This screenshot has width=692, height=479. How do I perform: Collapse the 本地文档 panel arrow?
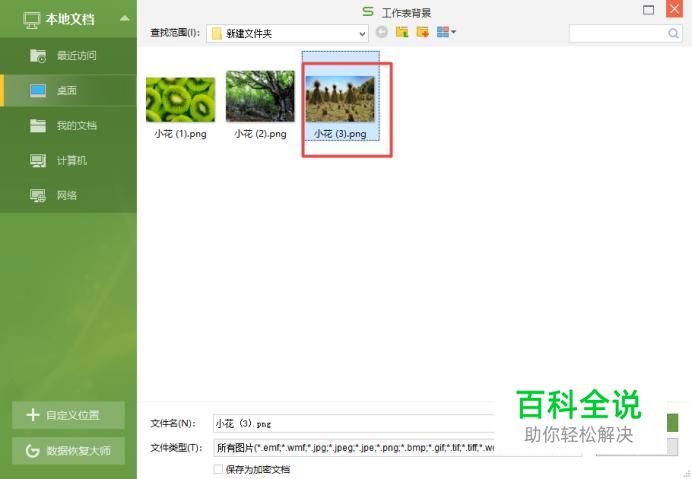click(124, 19)
